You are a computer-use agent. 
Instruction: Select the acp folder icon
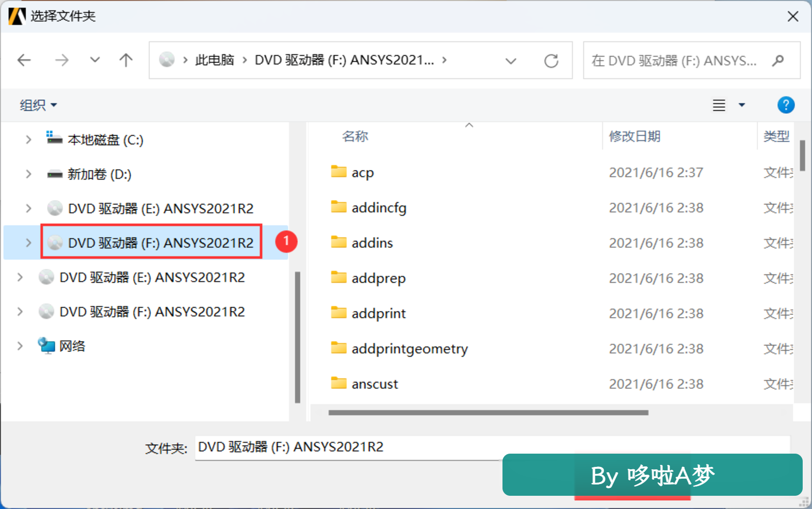[x=338, y=171]
